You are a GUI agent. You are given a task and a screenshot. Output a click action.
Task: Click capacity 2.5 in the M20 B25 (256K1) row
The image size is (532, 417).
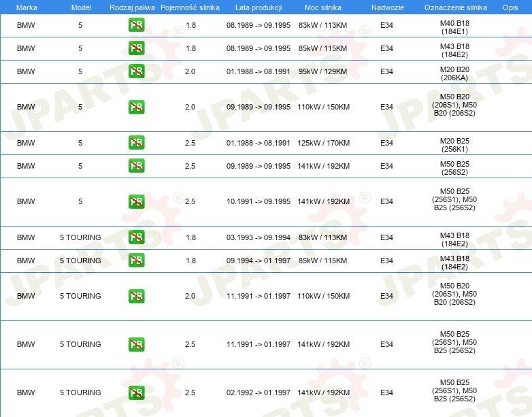pyautogui.click(x=190, y=143)
